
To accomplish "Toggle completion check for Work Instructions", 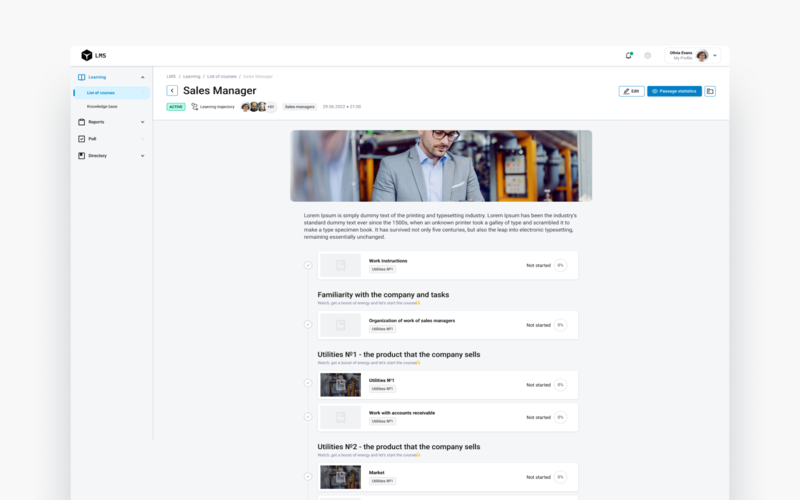I will pos(308,265).
